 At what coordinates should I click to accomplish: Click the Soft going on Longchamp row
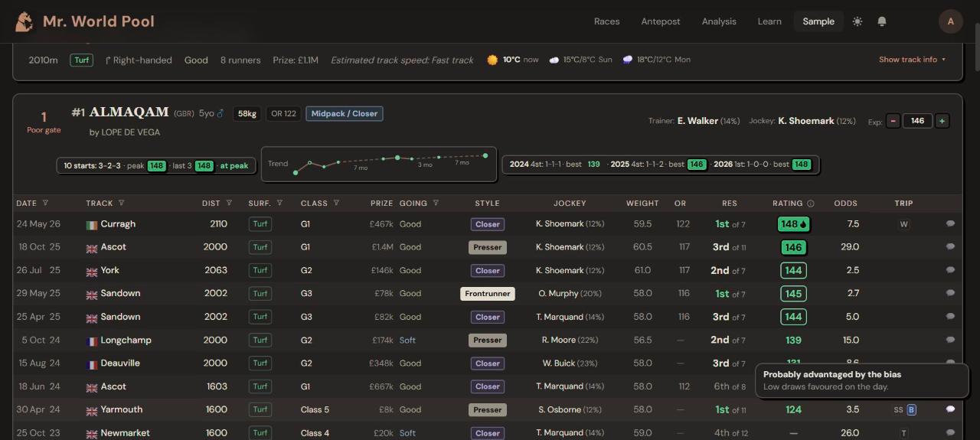(407, 340)
